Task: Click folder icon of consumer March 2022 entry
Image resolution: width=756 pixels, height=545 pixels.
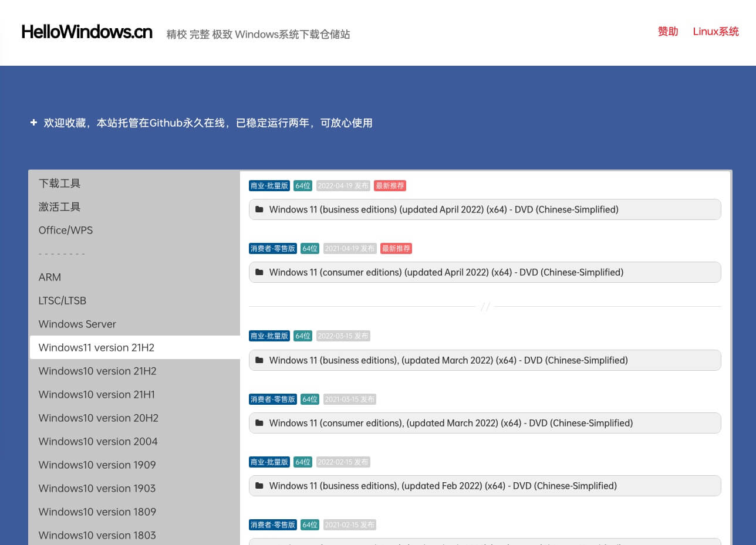Action: (x=259, y=423)
